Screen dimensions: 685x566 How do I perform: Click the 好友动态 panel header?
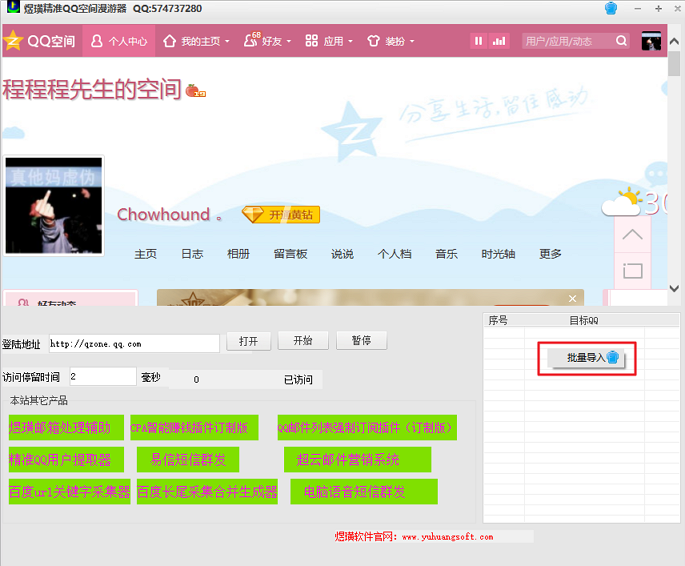coord(70,298)
